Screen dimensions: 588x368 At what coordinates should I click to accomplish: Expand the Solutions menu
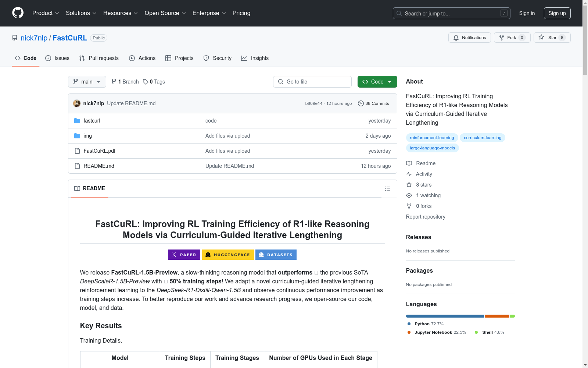[81, 13]
